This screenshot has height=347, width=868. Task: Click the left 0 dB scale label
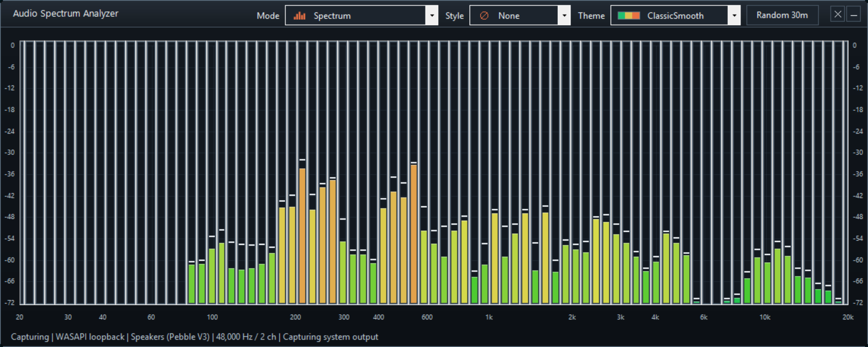pyautogui.click(x=13, y=45)
